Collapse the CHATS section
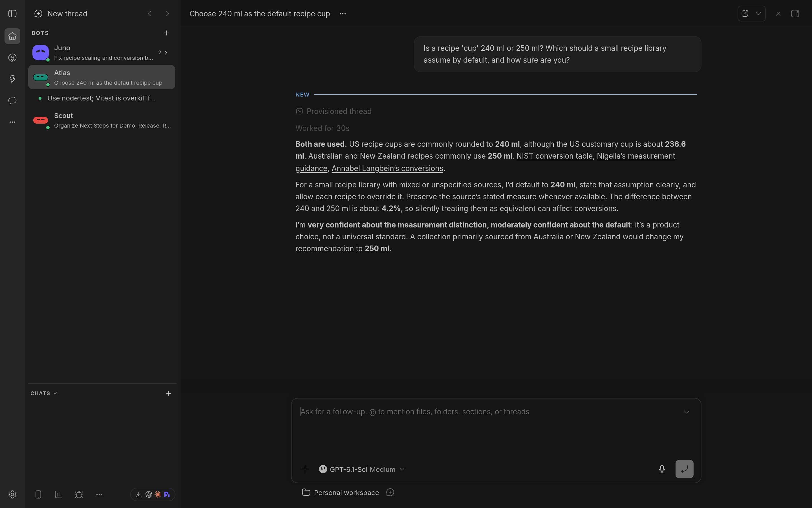 44,393
